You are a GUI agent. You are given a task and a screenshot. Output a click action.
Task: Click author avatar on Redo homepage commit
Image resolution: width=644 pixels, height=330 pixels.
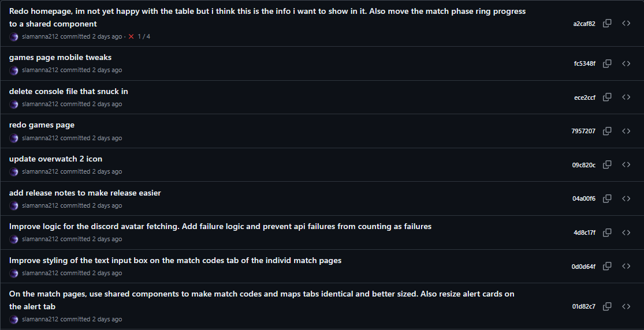pos(14,36)
